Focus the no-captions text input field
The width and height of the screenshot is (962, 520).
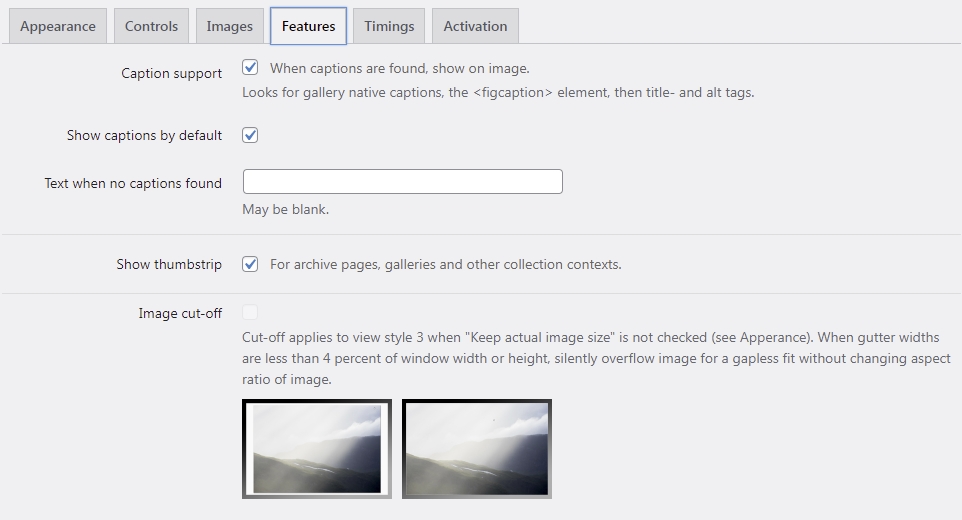tap(402, 182)
